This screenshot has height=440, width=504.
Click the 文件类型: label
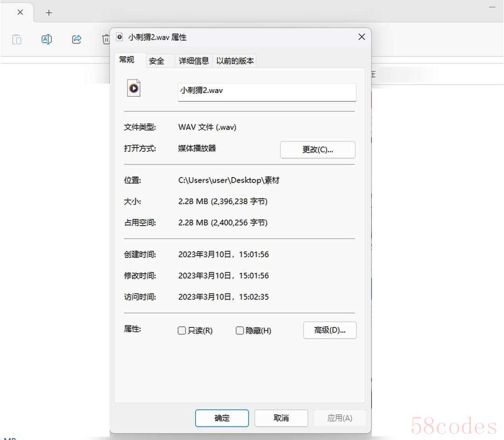140,127
